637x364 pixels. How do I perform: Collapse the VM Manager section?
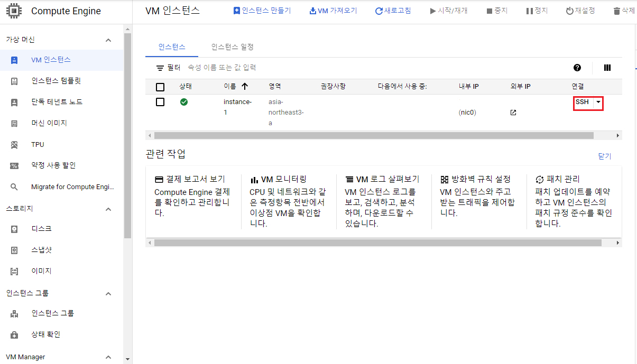(x=108, y=357)
